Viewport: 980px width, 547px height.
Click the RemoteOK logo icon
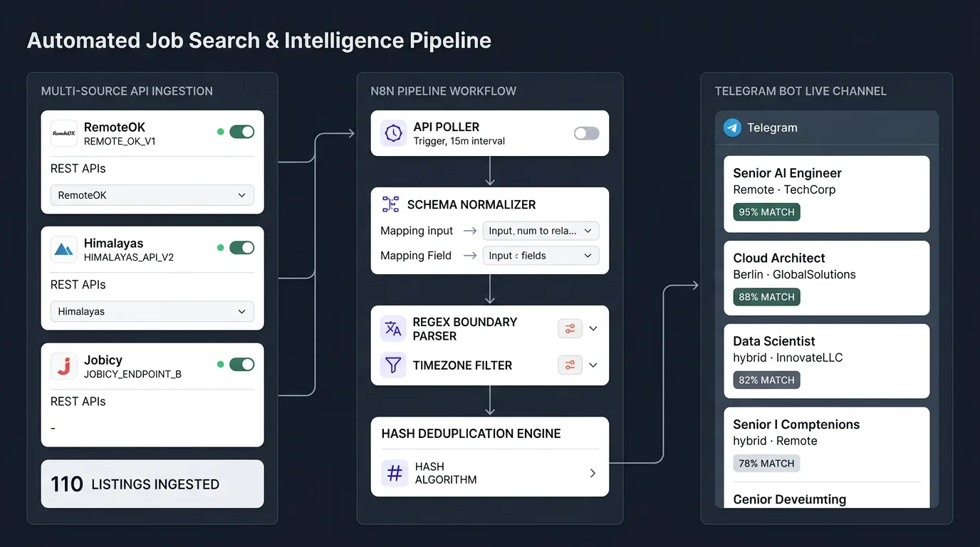pos(64,133)
